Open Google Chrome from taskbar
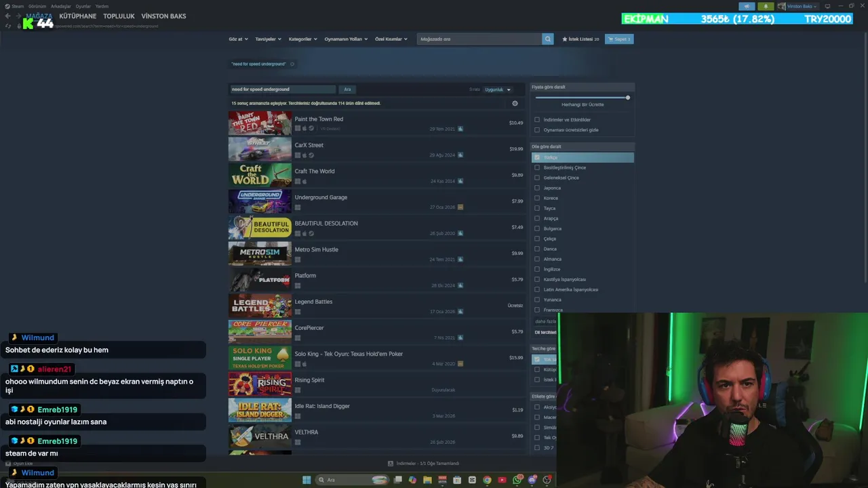 pos(487,480)
